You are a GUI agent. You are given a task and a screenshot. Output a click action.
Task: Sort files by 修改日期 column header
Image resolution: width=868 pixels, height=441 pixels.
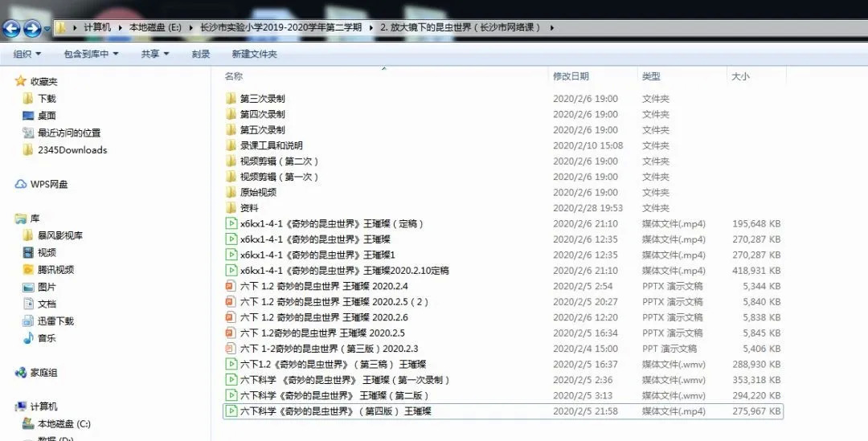[x=571, y=76]
